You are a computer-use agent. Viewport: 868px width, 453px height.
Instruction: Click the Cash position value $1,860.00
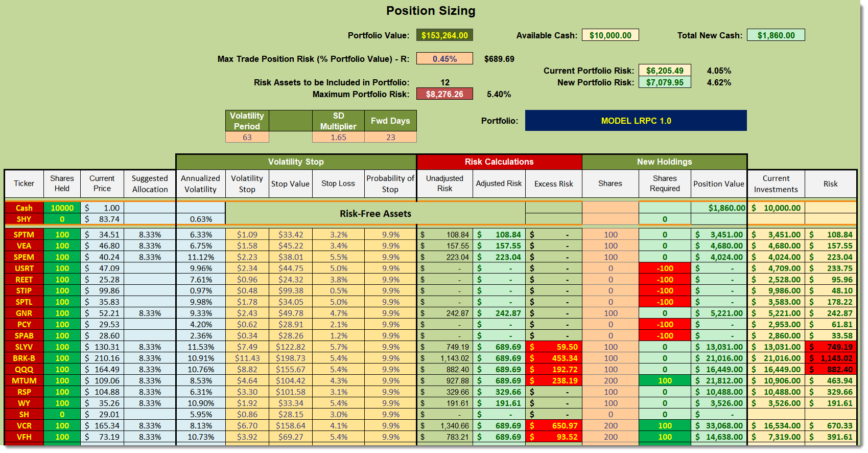(719, 208)
